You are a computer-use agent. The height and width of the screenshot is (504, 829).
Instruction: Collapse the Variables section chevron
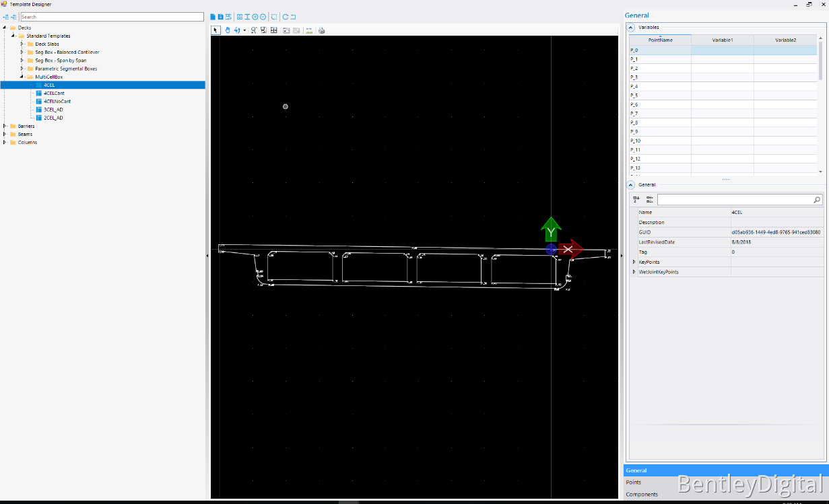coord(631,28)
